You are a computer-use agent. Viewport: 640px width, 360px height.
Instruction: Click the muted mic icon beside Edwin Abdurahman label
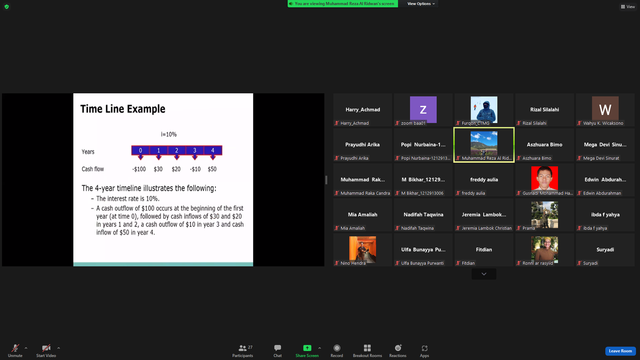[579, 193]
